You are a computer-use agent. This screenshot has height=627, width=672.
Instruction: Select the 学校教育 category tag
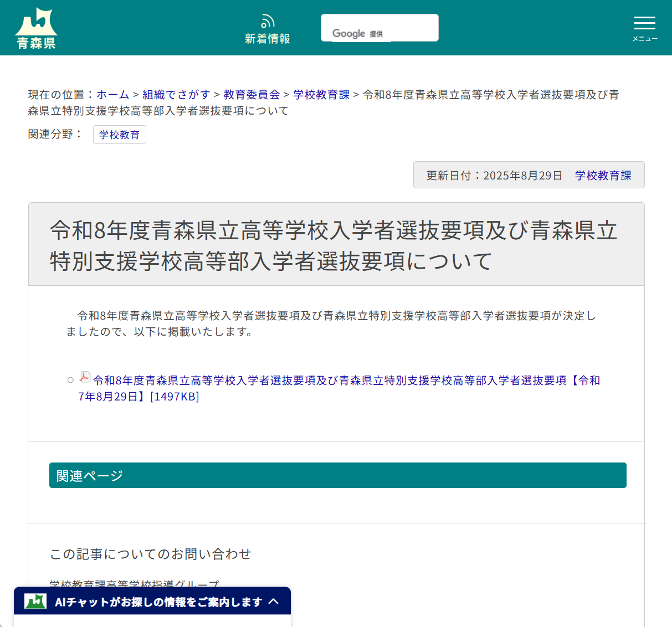[x=120, y=135]
